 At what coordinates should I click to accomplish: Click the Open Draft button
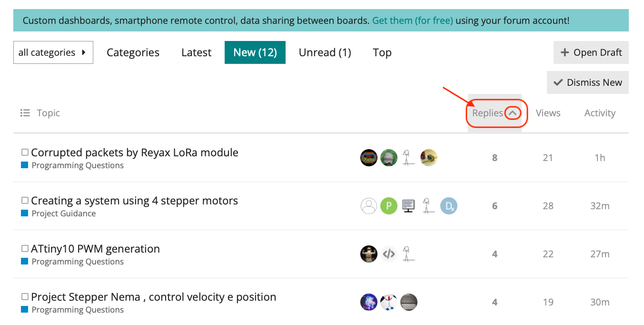click(591, 52)
